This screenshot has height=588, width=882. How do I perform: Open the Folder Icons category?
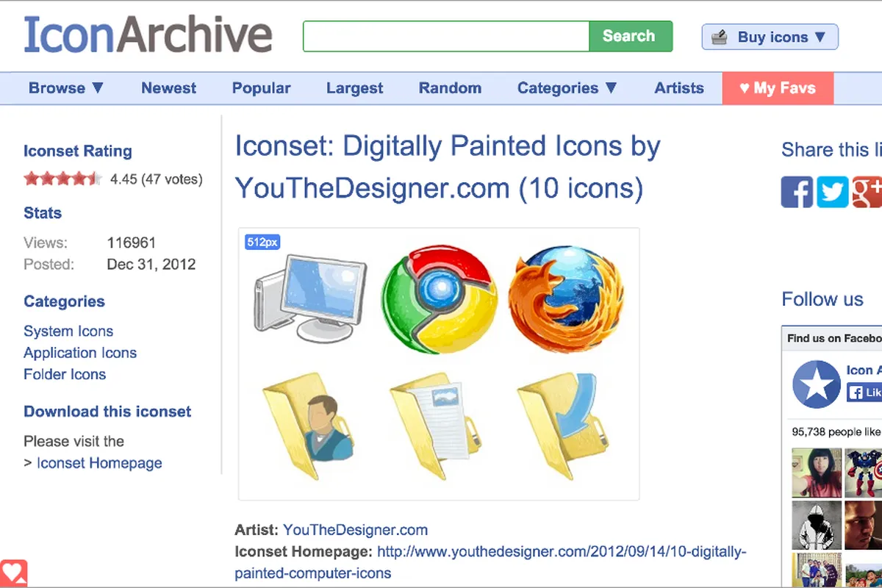click(x=65, y=374)
